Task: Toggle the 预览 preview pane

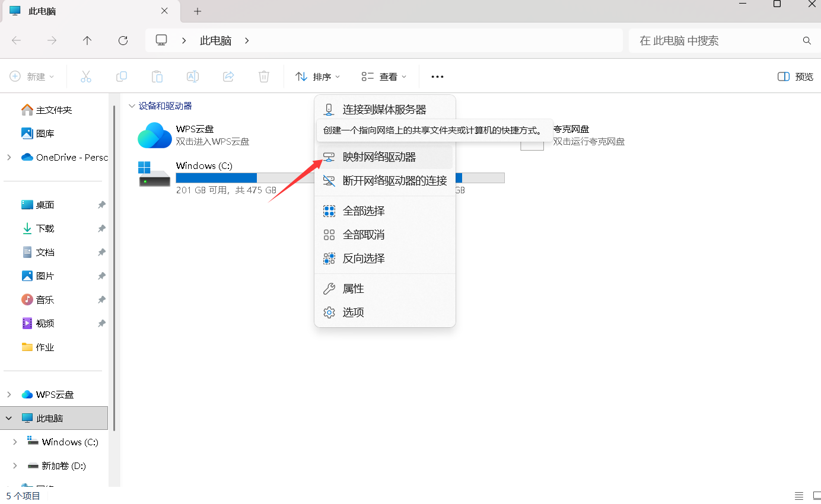Action: pos(795,76)
